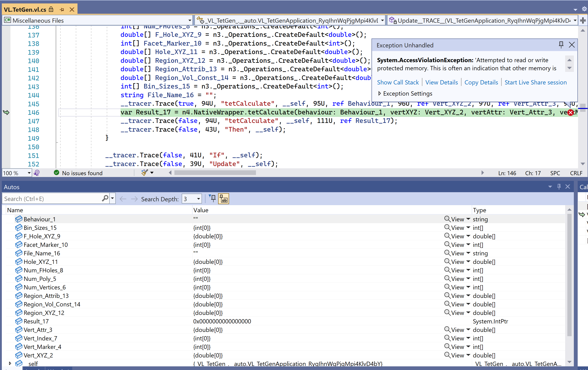Click the Show Call Stack link
The height and width of the screenshot is (370, 588).
click(398, 82)
